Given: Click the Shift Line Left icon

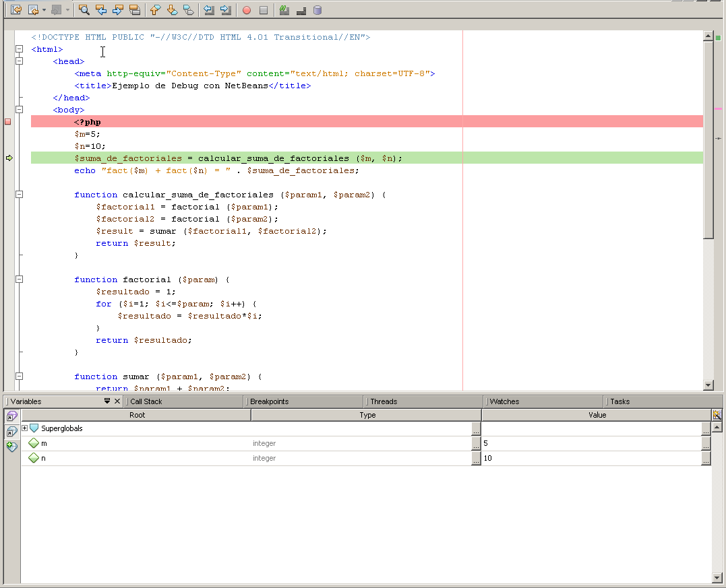Looking at the screenshot, I should click(208, 10).
